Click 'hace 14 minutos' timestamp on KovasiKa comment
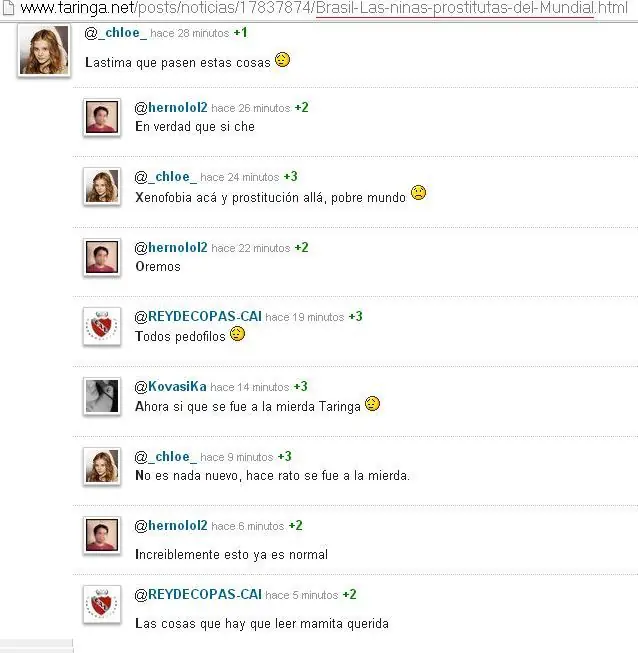 (250, 387)
